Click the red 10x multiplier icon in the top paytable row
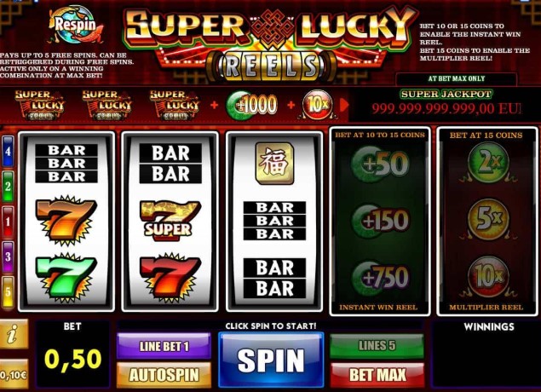Viewport: 541px width, 392px height. (318, 105)
